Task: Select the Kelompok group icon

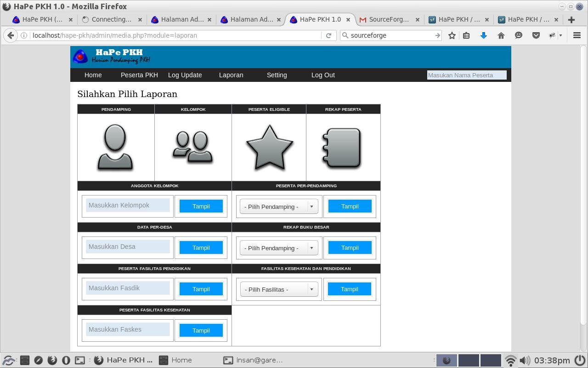Action: point(193,146)
